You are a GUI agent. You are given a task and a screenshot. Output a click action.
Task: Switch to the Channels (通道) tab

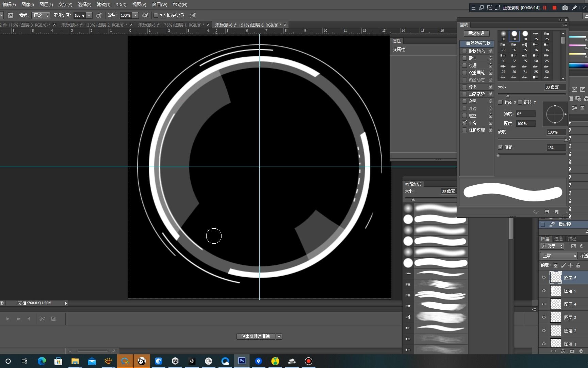tap(558, 239)
